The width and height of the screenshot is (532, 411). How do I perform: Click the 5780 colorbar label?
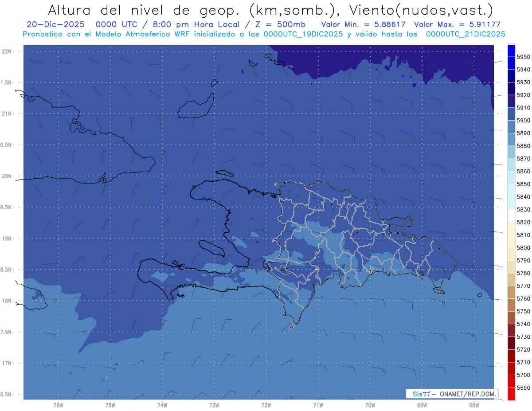[523, 273]
